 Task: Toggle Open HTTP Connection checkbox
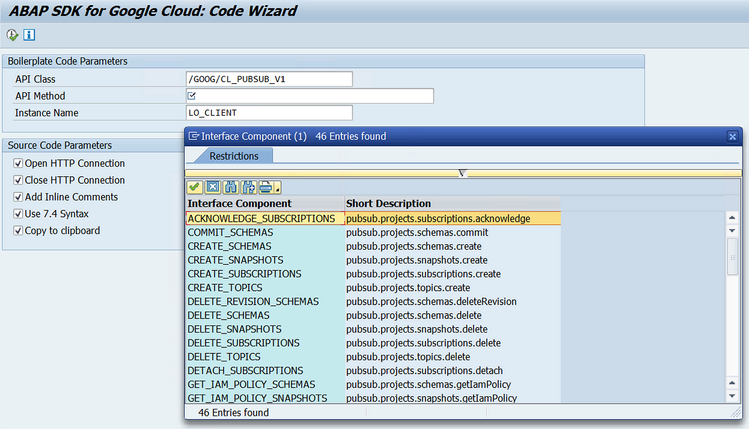tap(18, 163)
